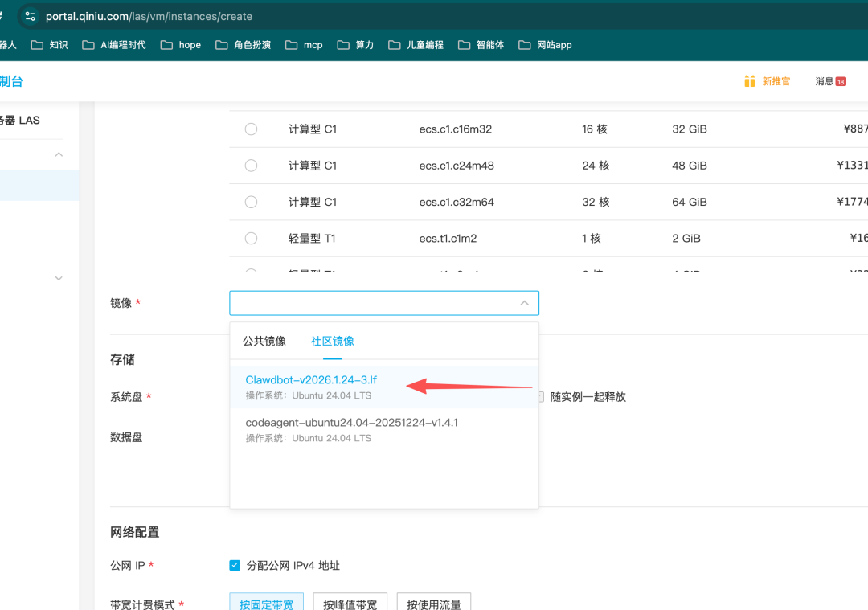The image size is (868, 610).
Task: Click the 镜像 selection input field
Action: pyautogui.click(x=384, y=303)
